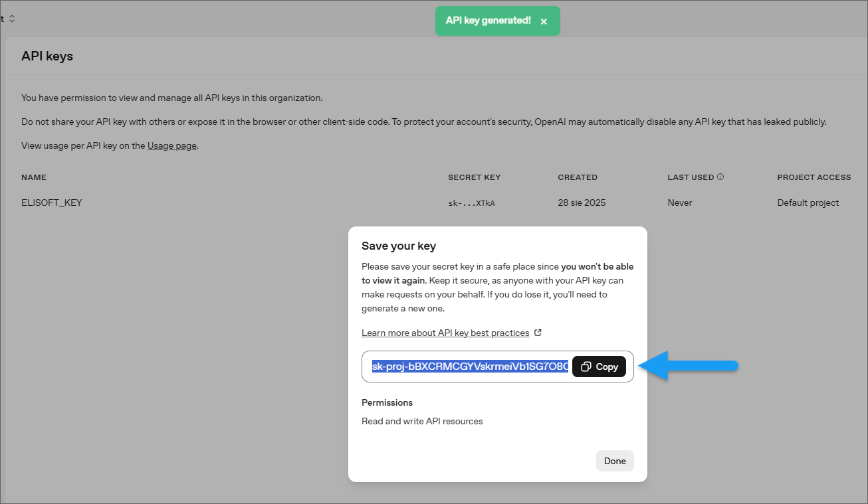Screen dimensions: 868x504
Task: Open the Usage page link
Action: tap(172, 145)
